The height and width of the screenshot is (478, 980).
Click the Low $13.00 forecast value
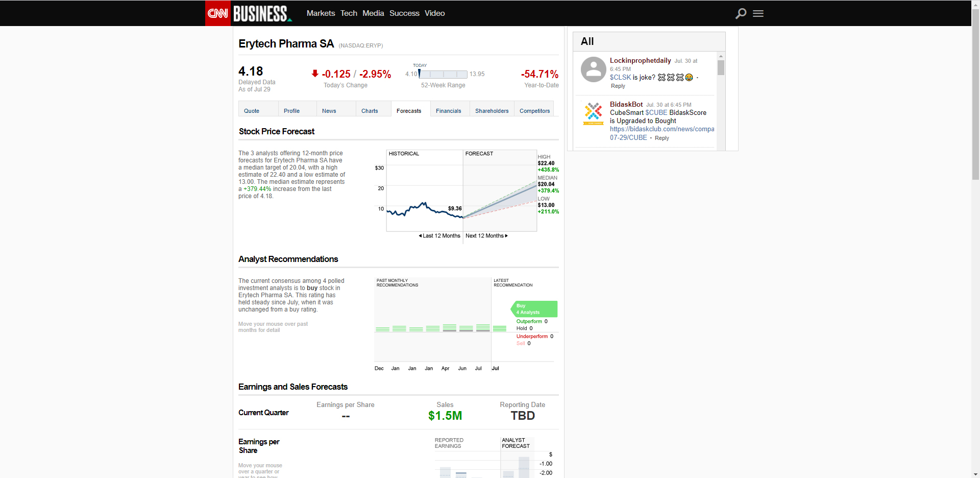(546, 205)
